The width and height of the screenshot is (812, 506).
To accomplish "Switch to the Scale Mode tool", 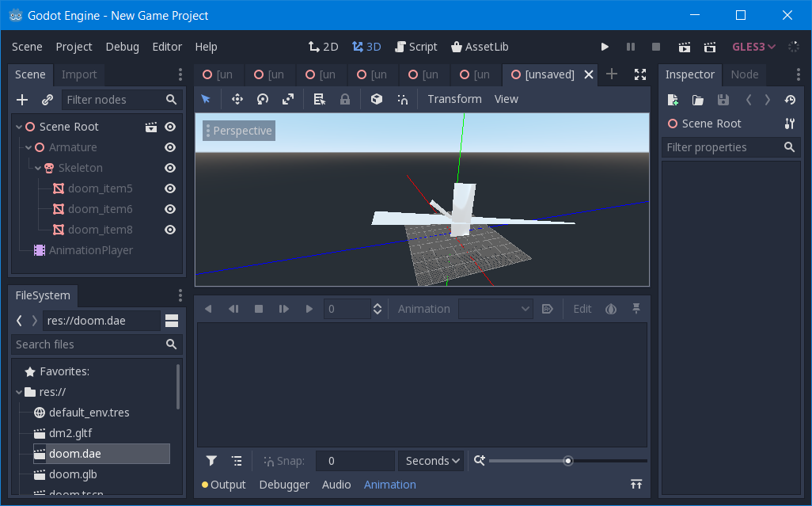I will point(288,99).
